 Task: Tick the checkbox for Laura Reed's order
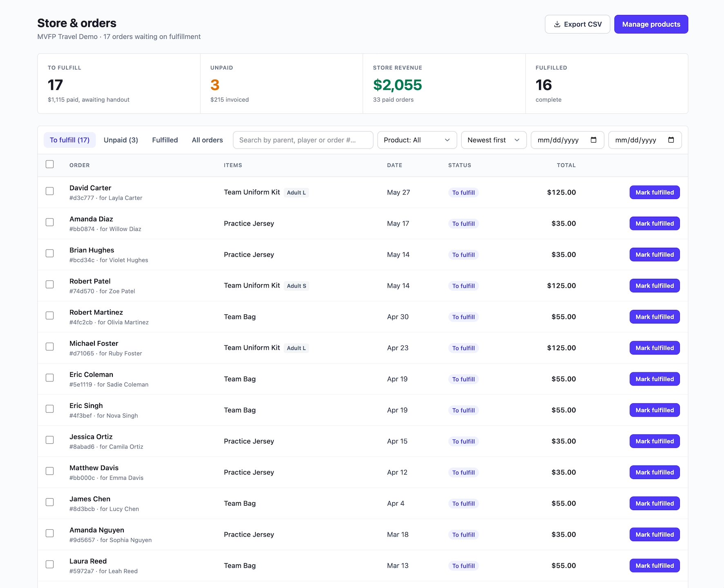(50, 564)
